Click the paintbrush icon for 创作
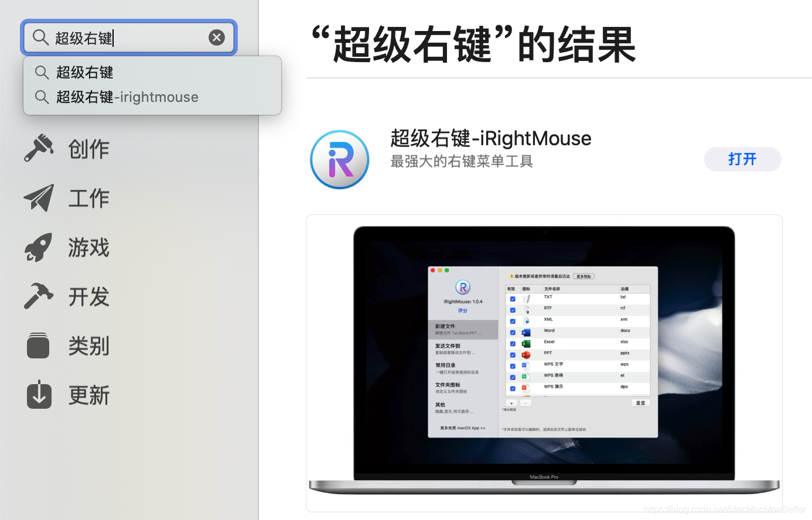The height and width of the screenshot is (520, 812). [39, 148]
